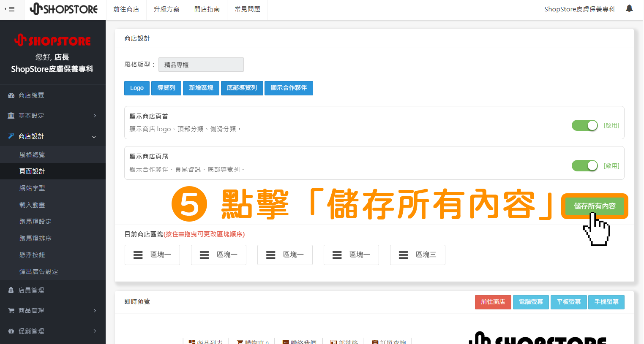This screenshot has width=644, height=344.
Task: Expand 促銷管理 sidebar chevron
Action: [95, 331]
